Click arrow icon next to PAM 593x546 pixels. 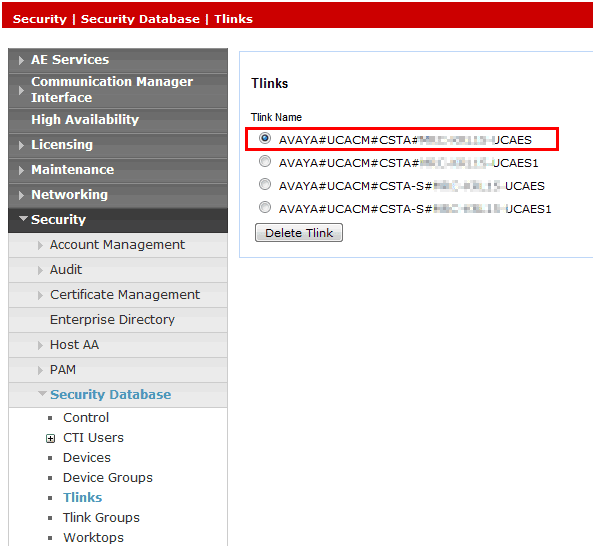coord(40,370)
